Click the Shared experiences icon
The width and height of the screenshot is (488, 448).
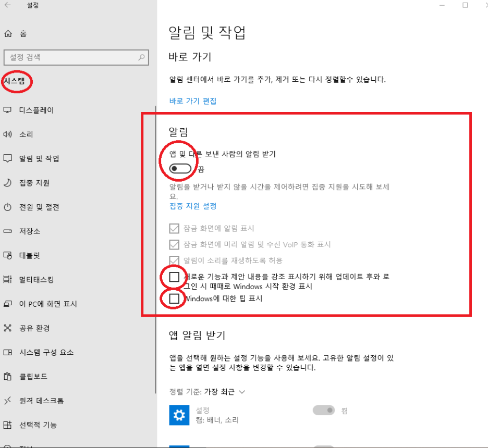coord(7,328)
